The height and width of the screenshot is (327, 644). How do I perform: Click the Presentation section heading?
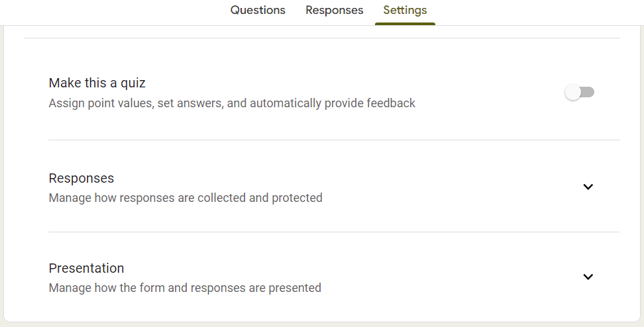point(86,268)
